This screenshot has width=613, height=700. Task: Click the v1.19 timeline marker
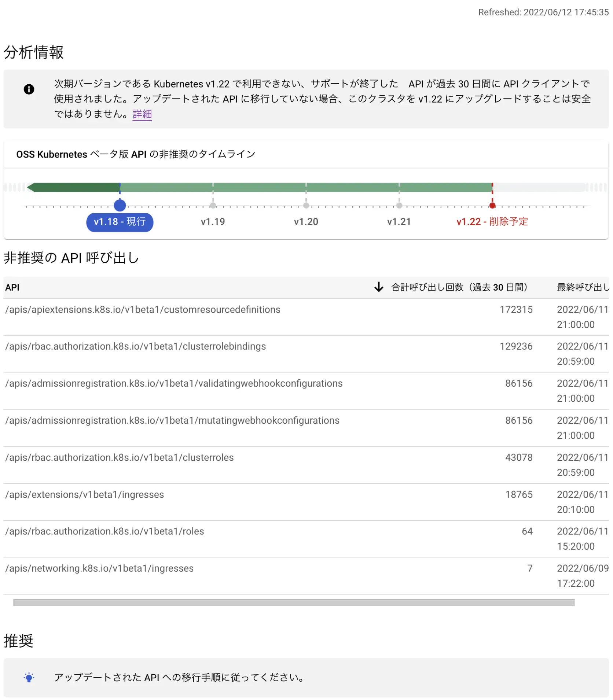pyautogui.click(x=213, y=206)
